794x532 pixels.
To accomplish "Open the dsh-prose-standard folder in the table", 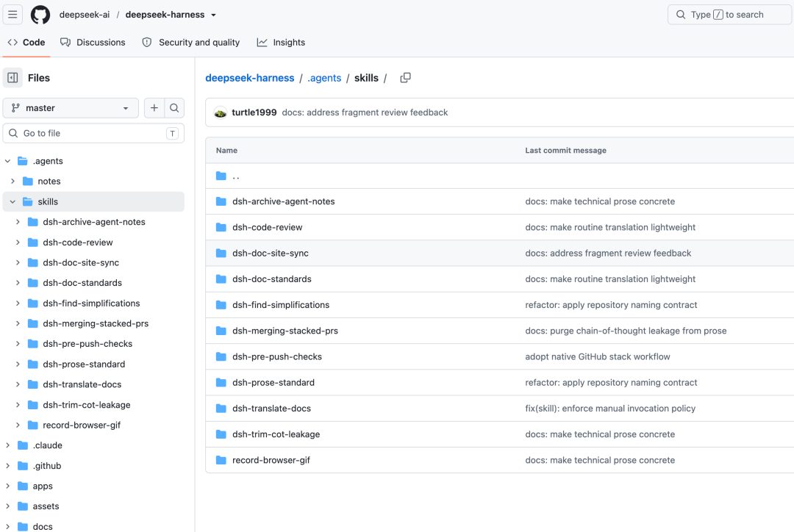I will pos(273,382).
